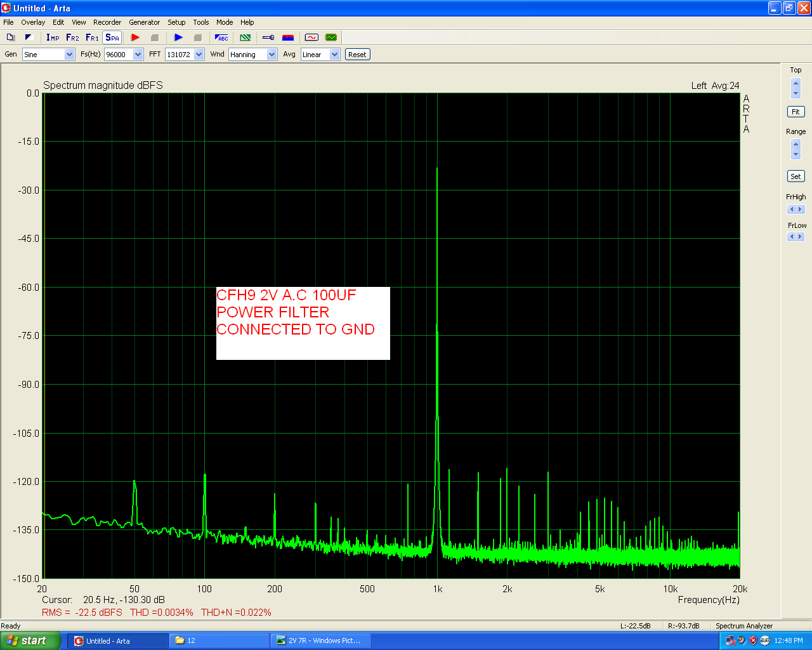Click the R:-93.7dB status bar level
The height and width of the screenshot is (650, 812).
click(x=684, y=626)
